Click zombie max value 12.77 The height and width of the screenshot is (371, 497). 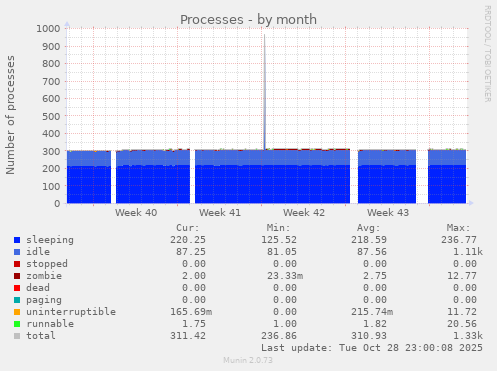click(x=462, y=276)
